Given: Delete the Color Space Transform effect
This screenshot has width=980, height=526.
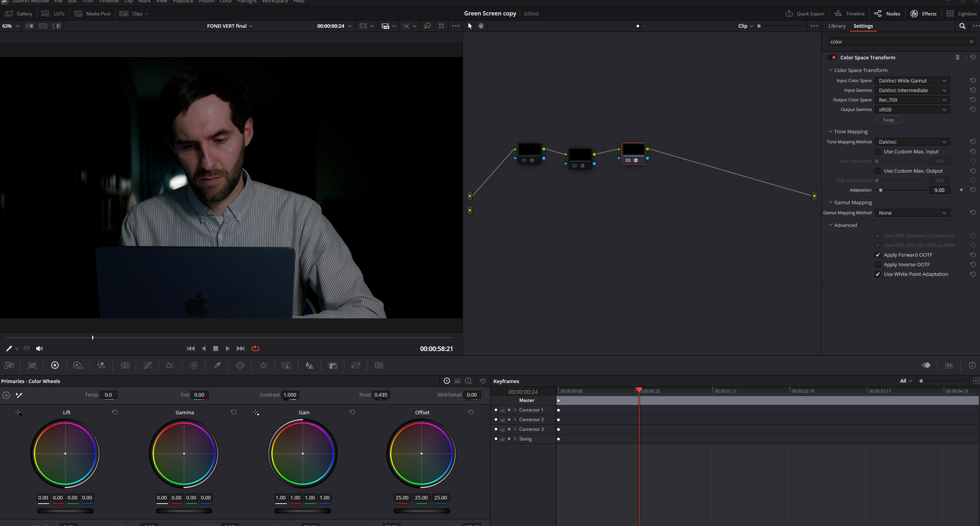Looking at the screenshot, I should coord(958,57).
